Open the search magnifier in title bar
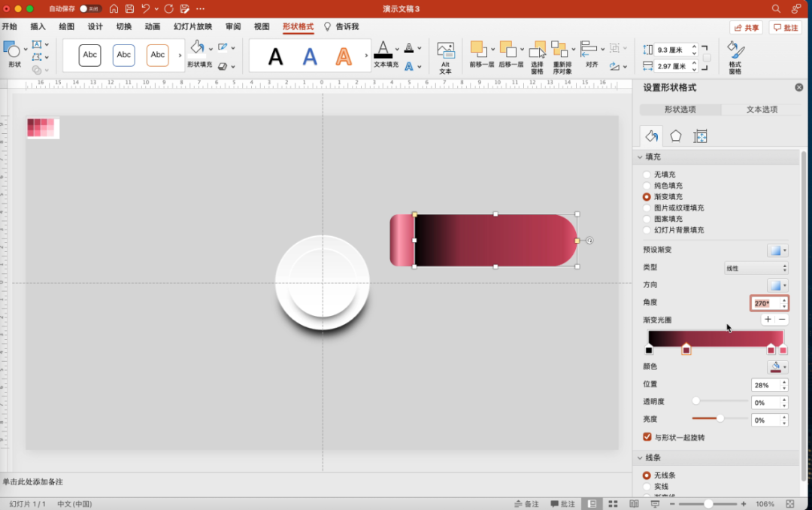812x510 pixels. click(x=776, y=9)
